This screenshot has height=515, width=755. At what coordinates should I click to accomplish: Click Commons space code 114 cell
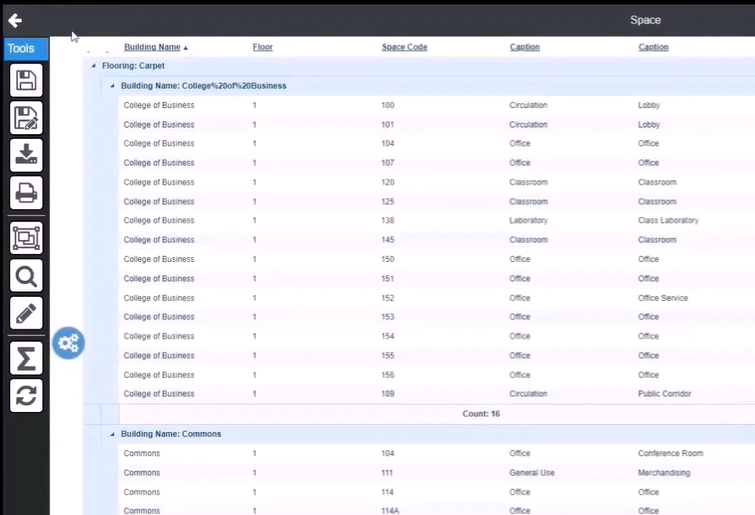pos(387,492)
